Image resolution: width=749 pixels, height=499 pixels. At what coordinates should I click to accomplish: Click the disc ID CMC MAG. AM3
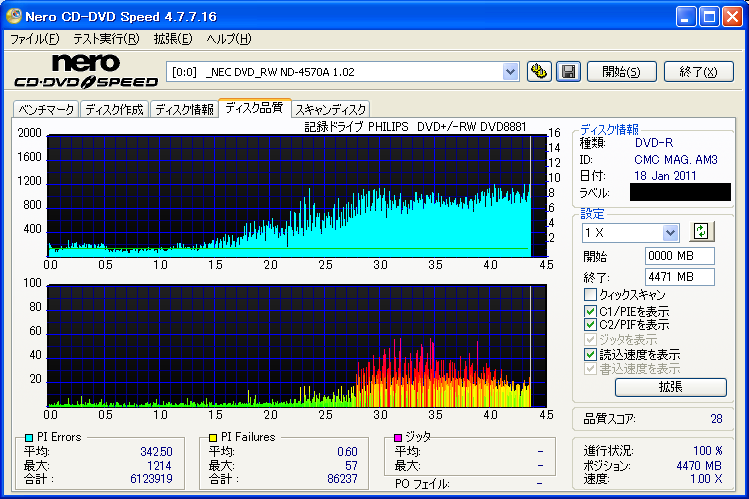(676, 160)
